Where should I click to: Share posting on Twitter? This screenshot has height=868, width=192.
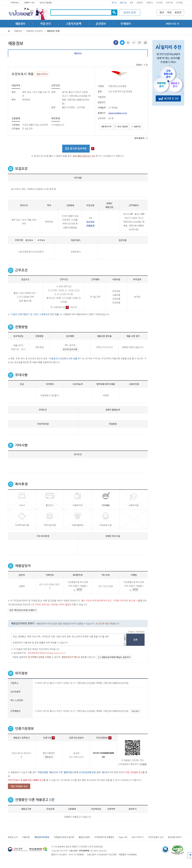122,43
